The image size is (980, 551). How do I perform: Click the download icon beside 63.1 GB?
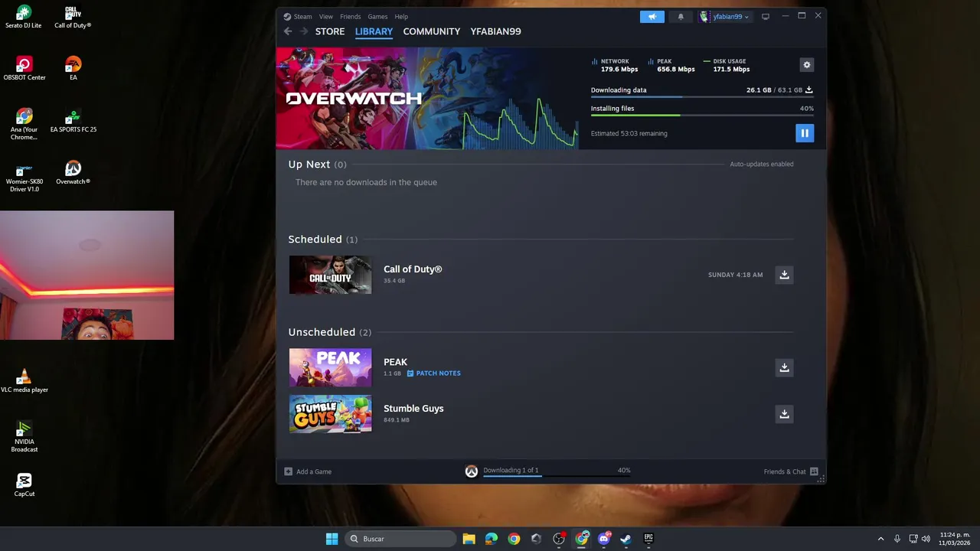point(809,90)
